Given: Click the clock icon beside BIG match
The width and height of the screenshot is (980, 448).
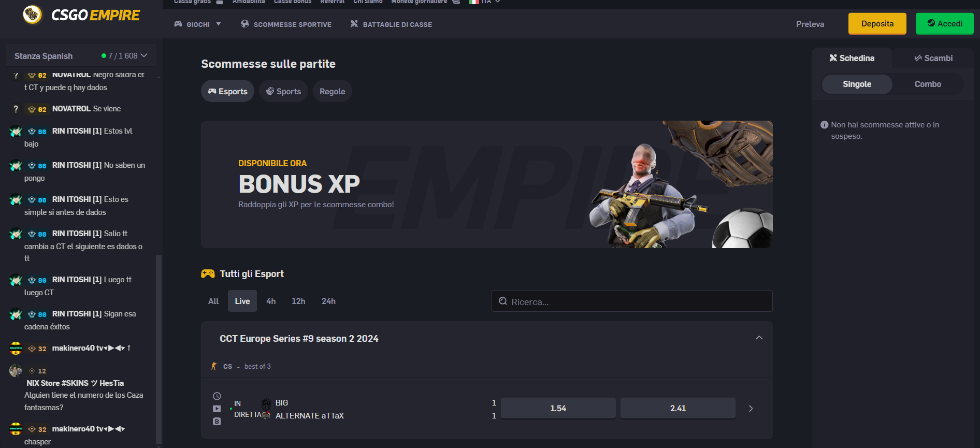Looking at the screenshot, I should [217, 396].
